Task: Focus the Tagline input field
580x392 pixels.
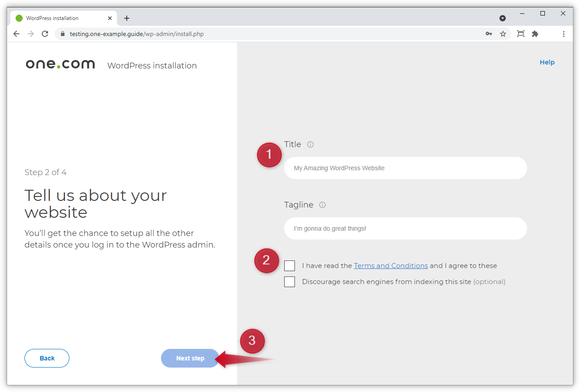Action: pyautogui.click(x=406, y=228)
